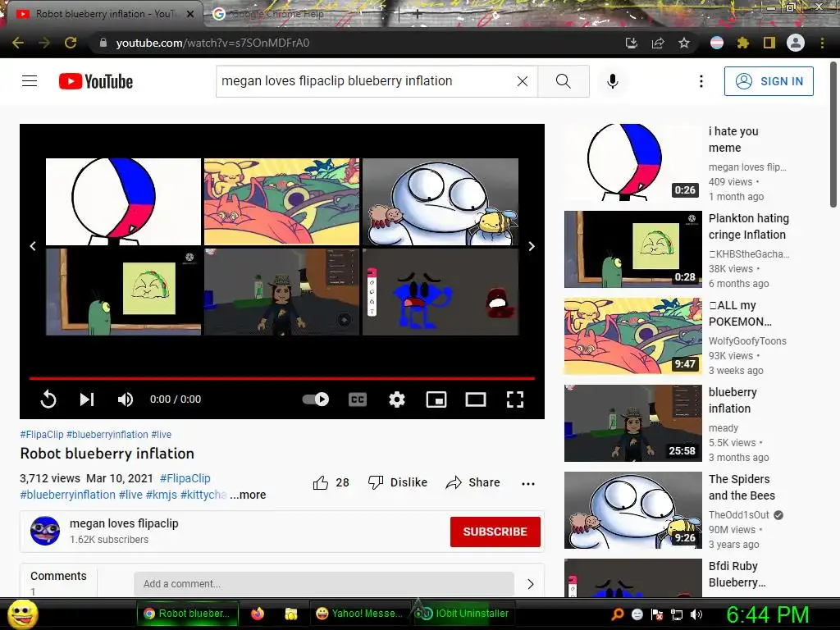Open Yahoo! Messenger from taskbar
The image size is (840, 630).
pos(359,614)
